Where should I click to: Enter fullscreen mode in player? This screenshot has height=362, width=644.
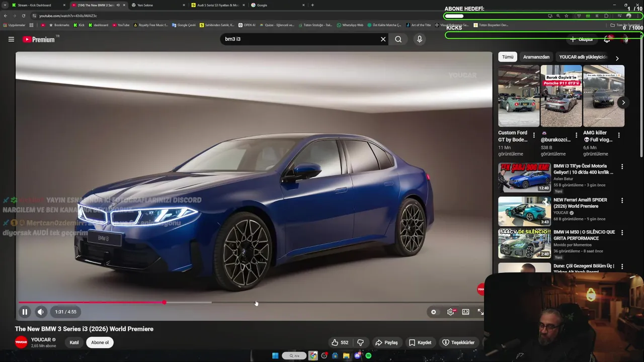[x=480, y=312]
